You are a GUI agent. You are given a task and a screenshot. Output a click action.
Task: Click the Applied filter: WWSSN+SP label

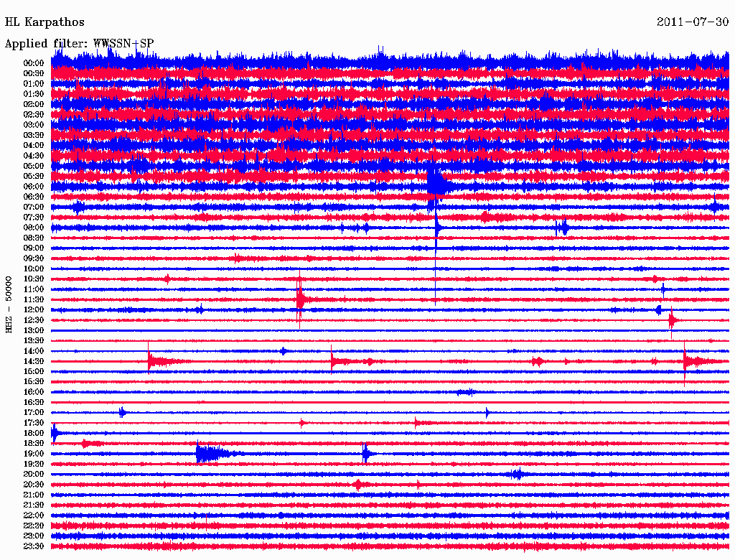[x=79, y=44]
